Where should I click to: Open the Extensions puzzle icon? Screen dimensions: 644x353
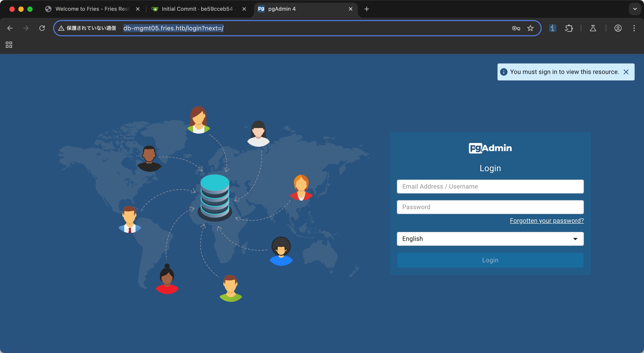(569, 28)
